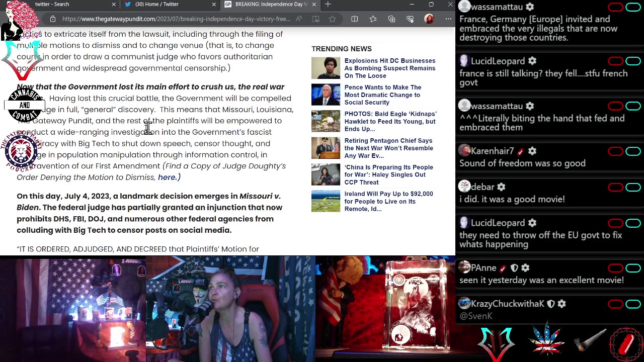644x362 pixels.
Task: Toggle cyan oval on 'throw off the EU' message
Action: click(633, 223)
